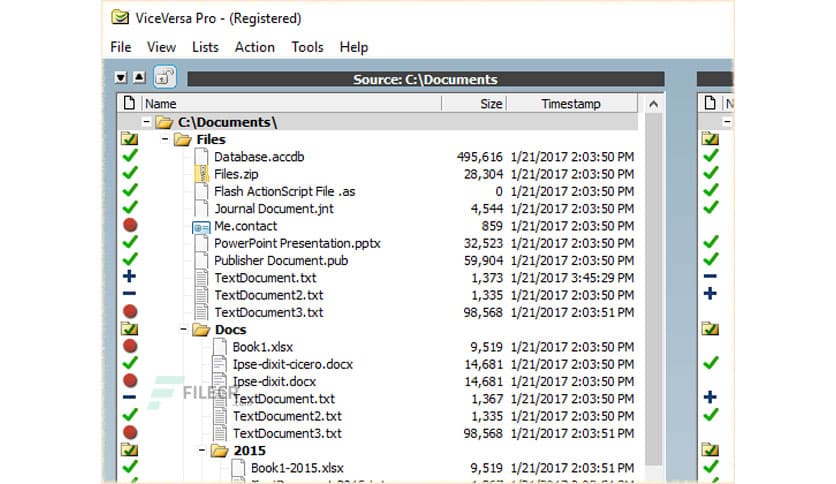Screen dimensions: 836x484
Task: Sort by the Size column header
Action: (x=474, y=103)
